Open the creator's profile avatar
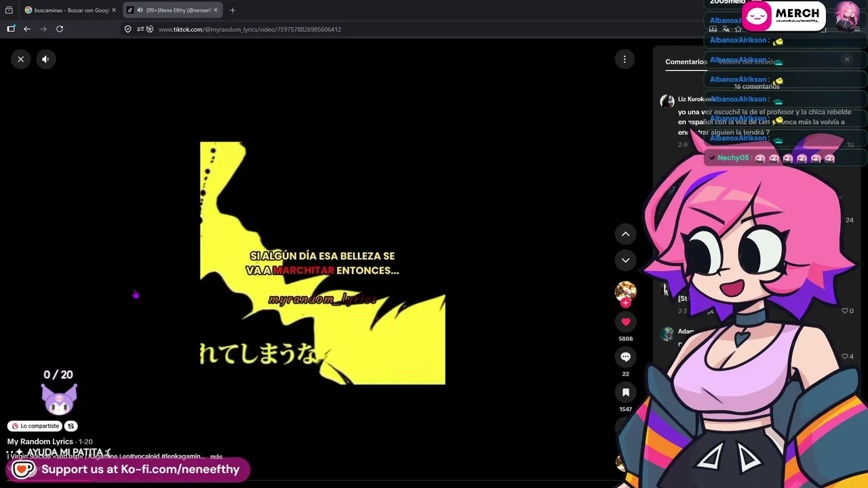Viewport: 868px width, 488px height. coord(625,291)
